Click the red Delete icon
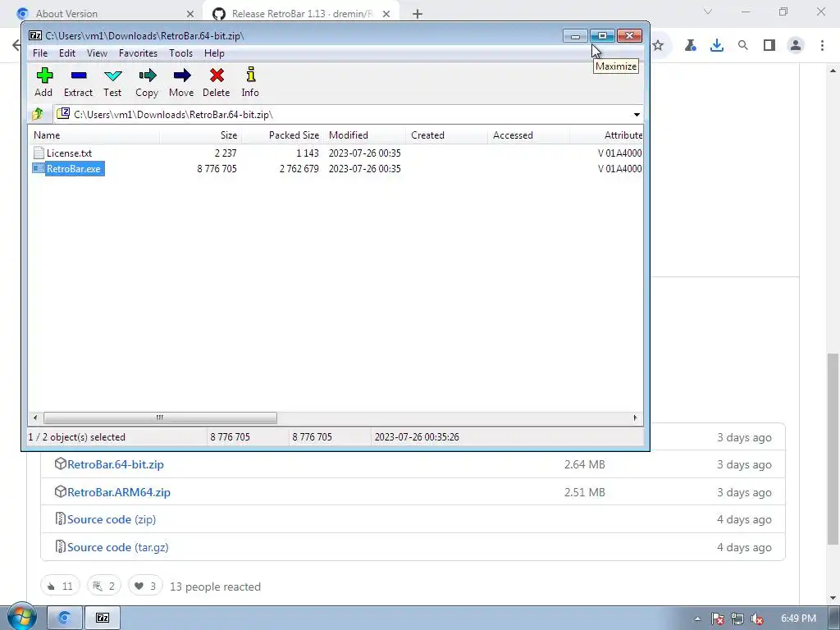 point(217,82)
